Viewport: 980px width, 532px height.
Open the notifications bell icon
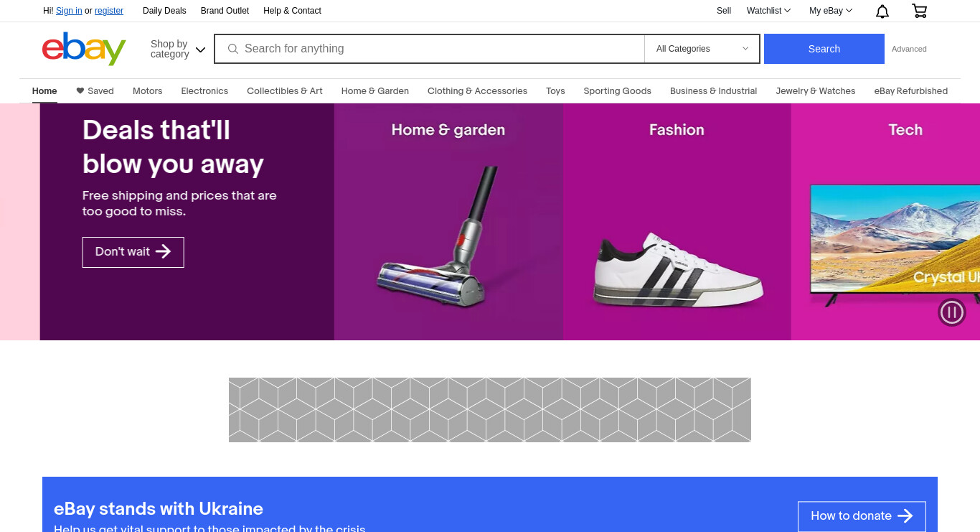[882, 11]
